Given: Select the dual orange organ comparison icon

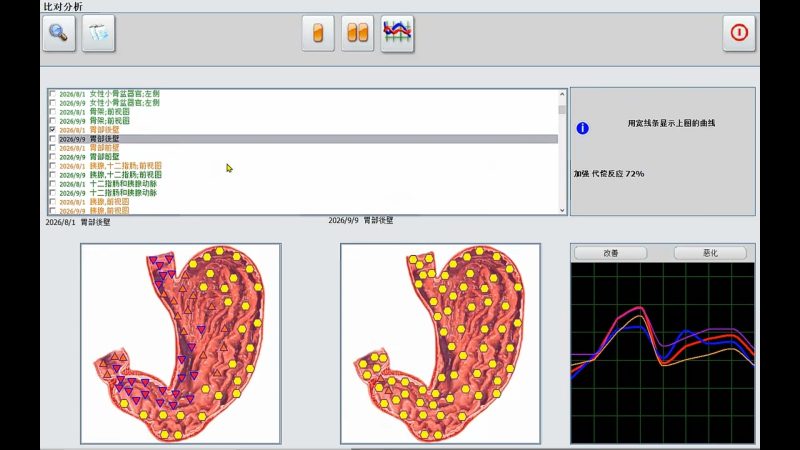Looking at the screenshot, I should point(357,33).
